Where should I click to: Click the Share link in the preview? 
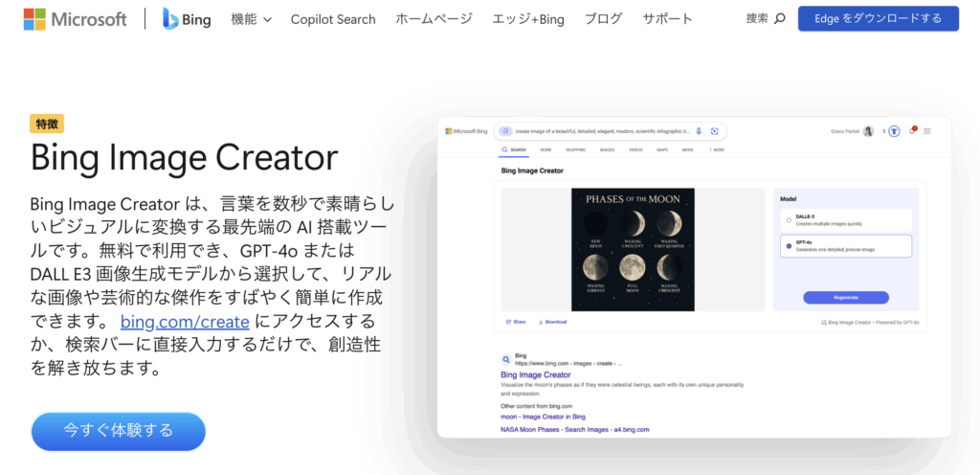516,322
